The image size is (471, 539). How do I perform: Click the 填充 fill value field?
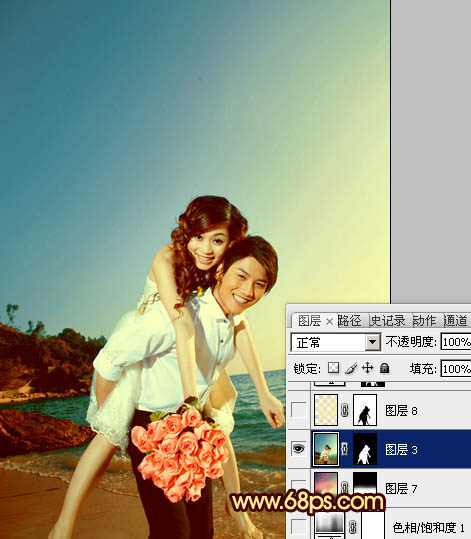pyautogui.click(x=456, y=369)
